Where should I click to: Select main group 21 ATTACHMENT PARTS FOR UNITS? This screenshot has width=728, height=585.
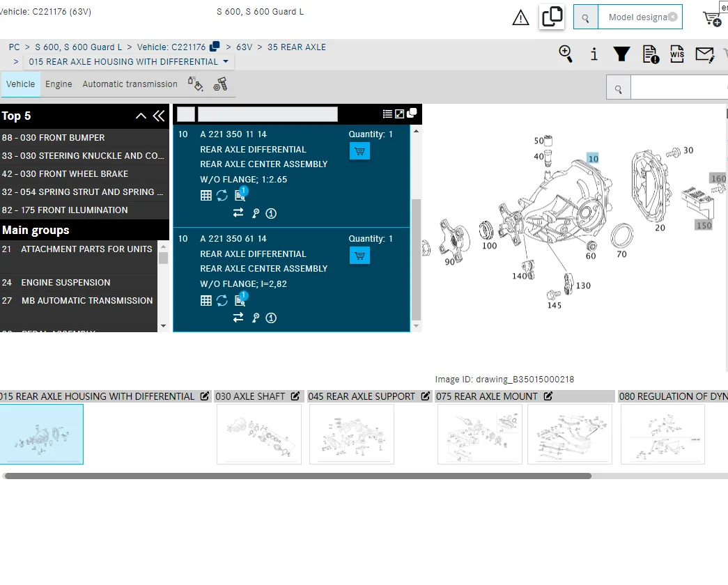(x=79, y=256)
